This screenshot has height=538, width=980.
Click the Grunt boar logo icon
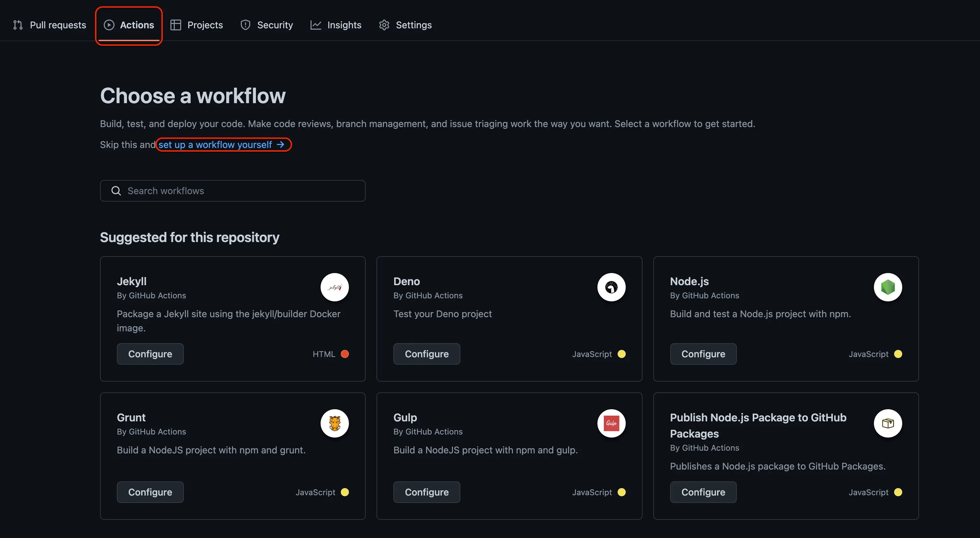334,423
